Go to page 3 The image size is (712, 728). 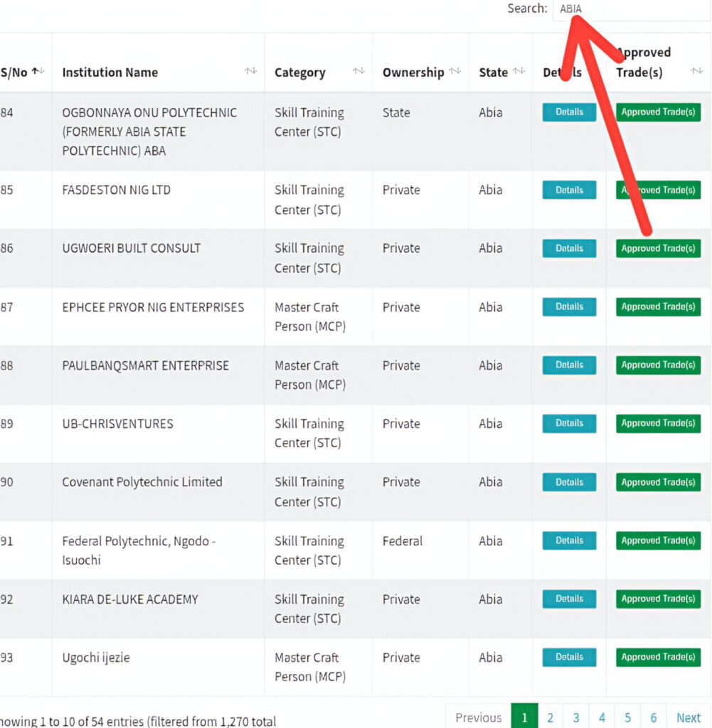[576, 717]
